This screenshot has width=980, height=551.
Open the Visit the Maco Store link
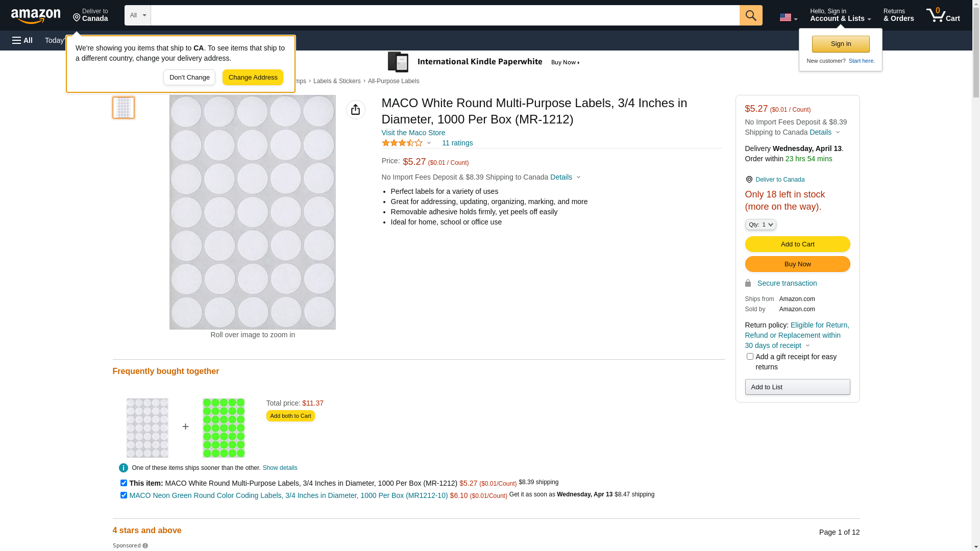point(413,133)
